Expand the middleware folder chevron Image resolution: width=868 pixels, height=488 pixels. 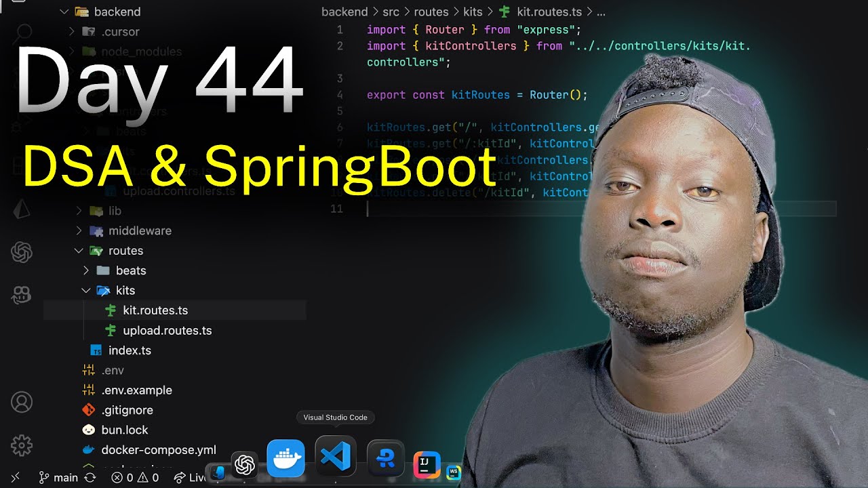point(79,231)
